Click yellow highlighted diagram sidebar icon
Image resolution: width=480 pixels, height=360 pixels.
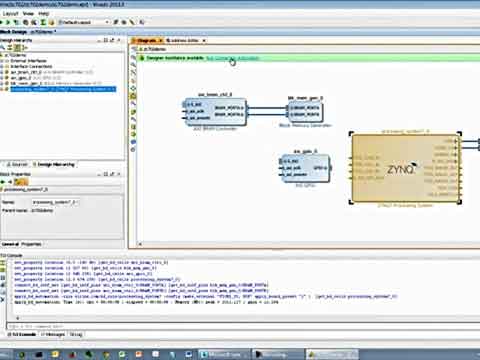[133, 96]
